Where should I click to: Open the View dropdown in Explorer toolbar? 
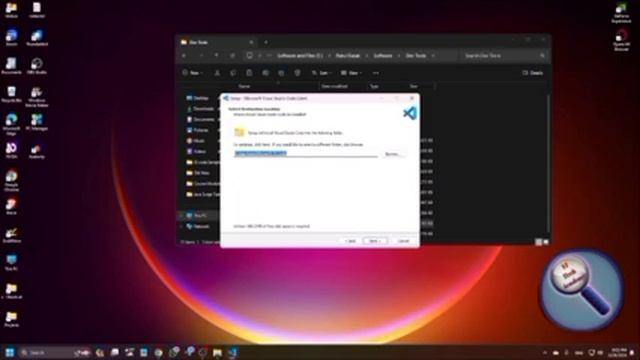(351, 73)
